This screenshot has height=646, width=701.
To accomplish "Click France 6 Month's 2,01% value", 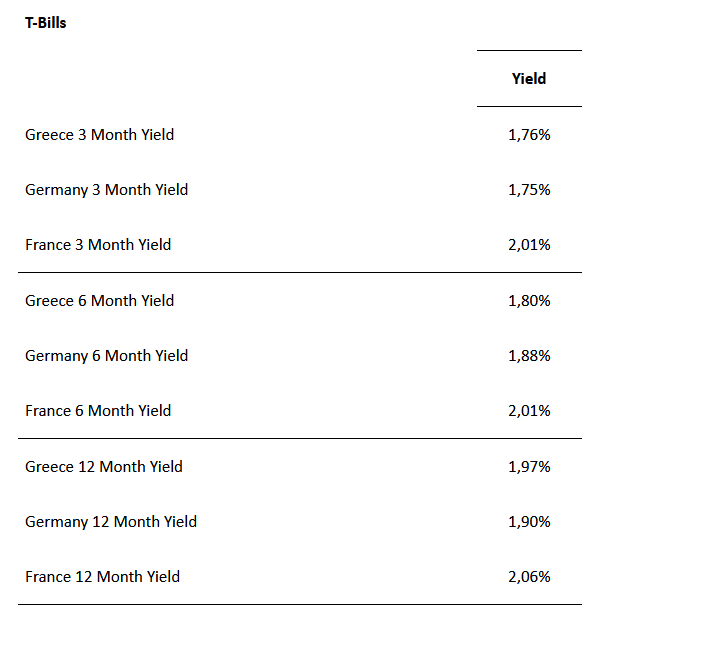I will pos(529,411).
